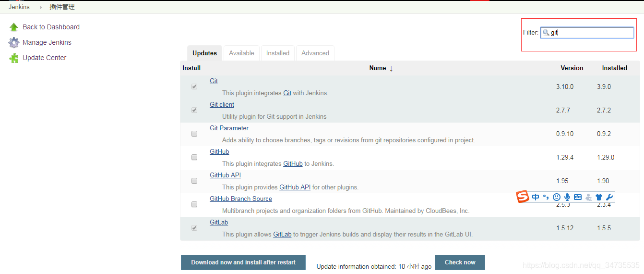Check the GitHub Branch Source install checkbox

tap(194, 204)
